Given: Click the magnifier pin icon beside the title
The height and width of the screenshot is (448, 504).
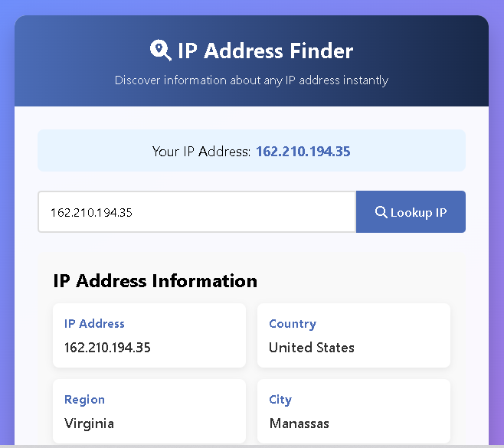Looking at the screenshot, I should (x=160, y=51).
